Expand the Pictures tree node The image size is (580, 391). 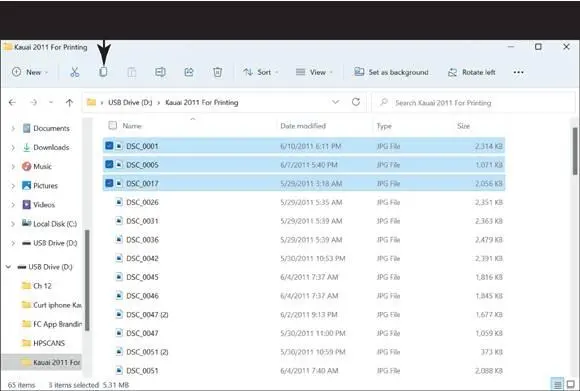13,186
